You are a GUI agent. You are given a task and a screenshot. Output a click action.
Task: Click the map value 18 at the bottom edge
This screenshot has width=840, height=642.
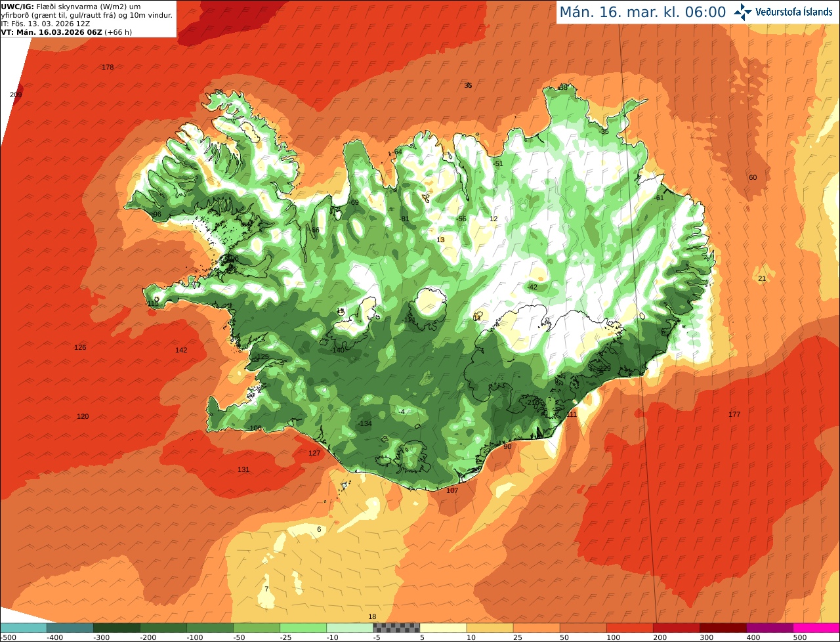(372, 617)
